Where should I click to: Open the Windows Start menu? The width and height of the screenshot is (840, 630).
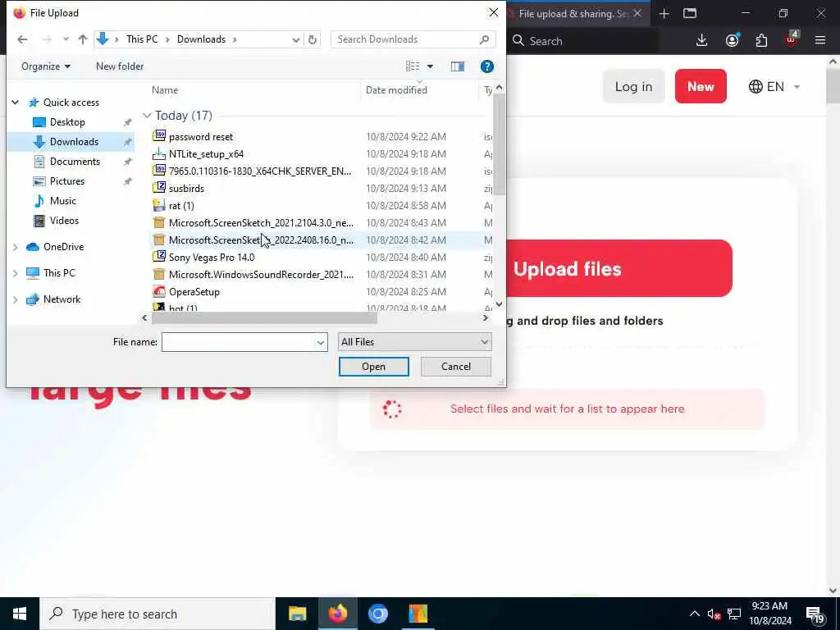[x=20, y=614]
